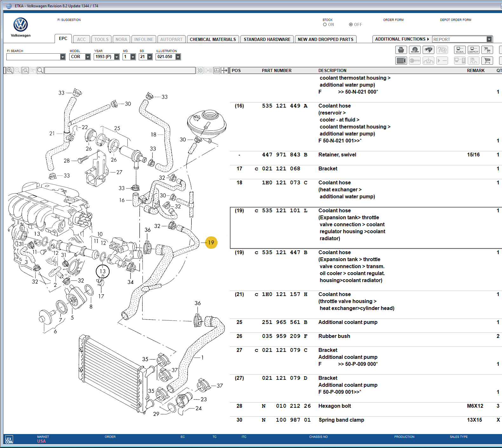The height and width of the screenshot is (448, 502).
Task: Expand the ADDITIONAL FUNCTIONS menu
Action: pos(402,39)
